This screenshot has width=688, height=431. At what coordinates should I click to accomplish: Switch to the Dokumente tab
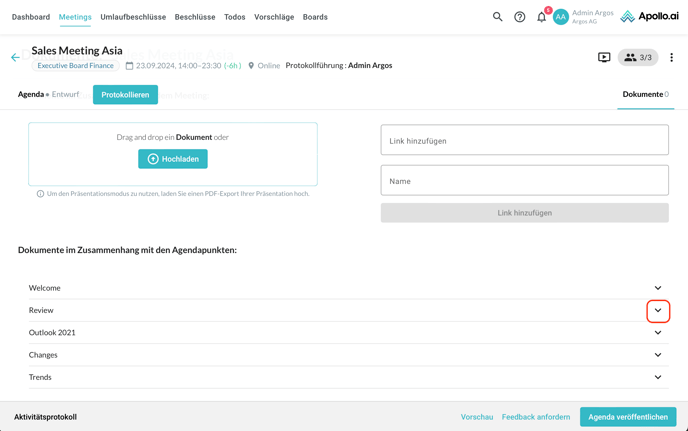pyautogui.click(x=645, y=94)
